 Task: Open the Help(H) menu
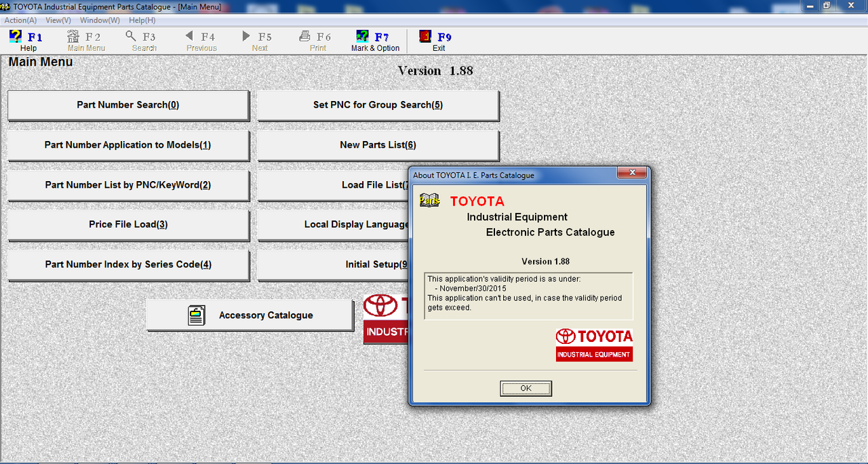coord(142,20)
